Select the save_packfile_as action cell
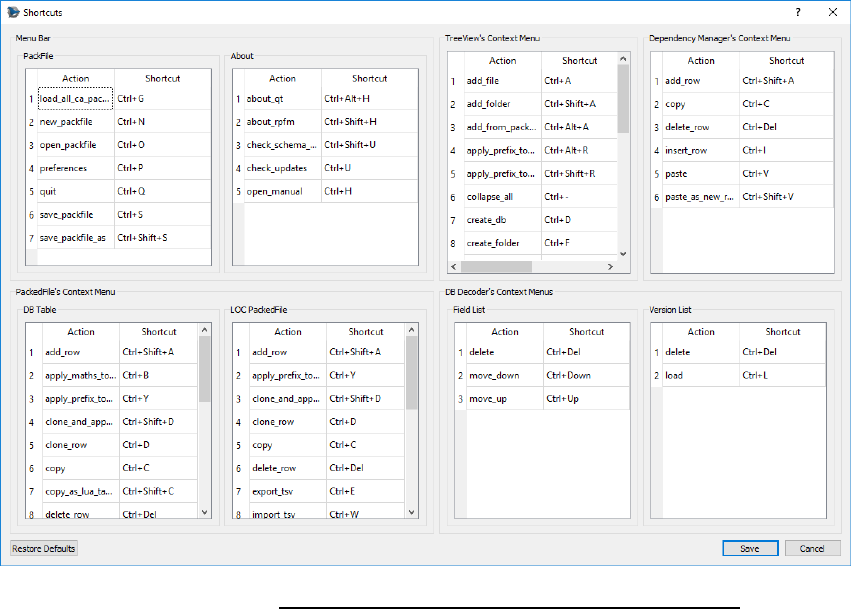Screen dimensions: 851x609 pyautogui.click(x=75, y=238)
